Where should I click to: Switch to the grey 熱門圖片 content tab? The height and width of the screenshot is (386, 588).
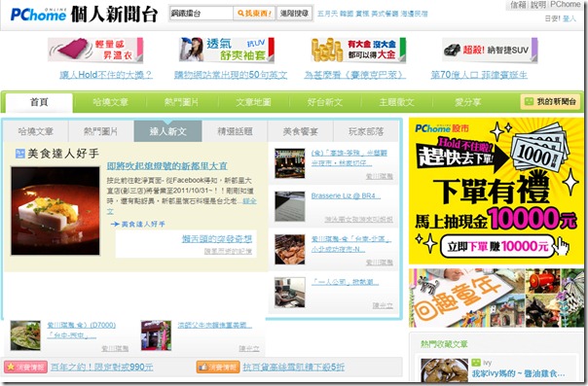point(100,131)
